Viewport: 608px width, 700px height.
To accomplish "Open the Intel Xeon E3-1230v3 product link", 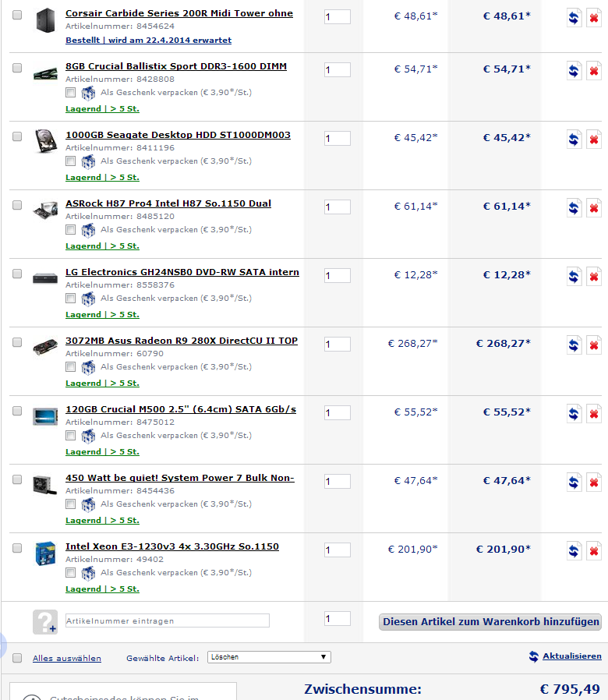I will coord(171,546).
